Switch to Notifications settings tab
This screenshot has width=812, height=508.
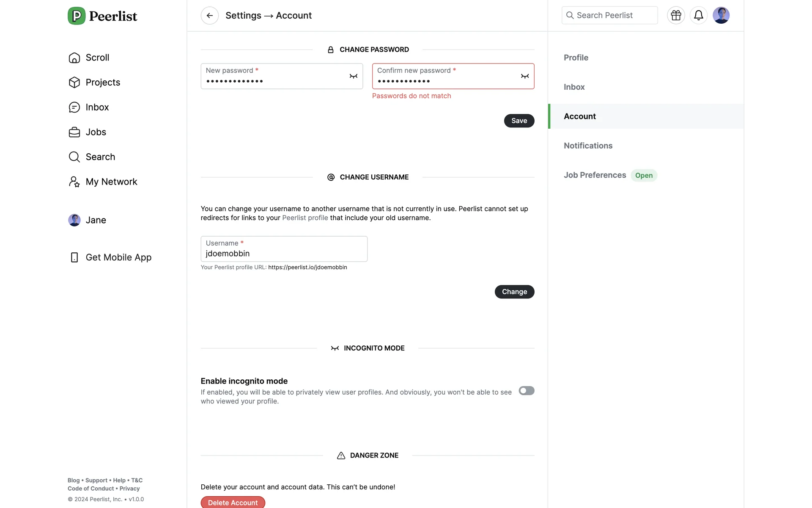[x=588, y=146]
